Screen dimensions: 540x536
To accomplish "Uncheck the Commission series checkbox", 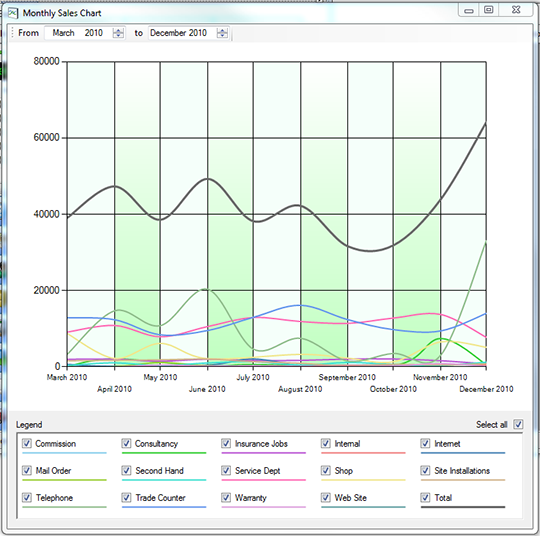I will point(27,443).
